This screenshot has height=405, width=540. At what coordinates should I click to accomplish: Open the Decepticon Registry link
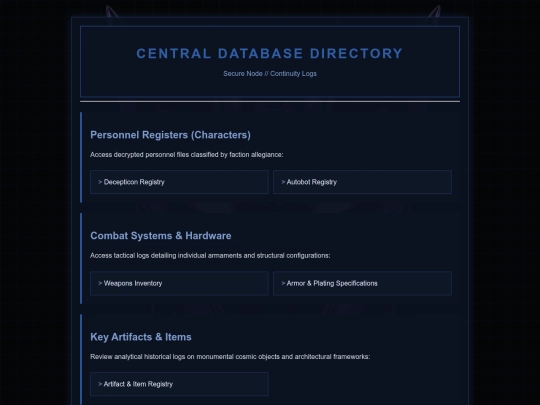pyautogui.click(x=179, y=182)
